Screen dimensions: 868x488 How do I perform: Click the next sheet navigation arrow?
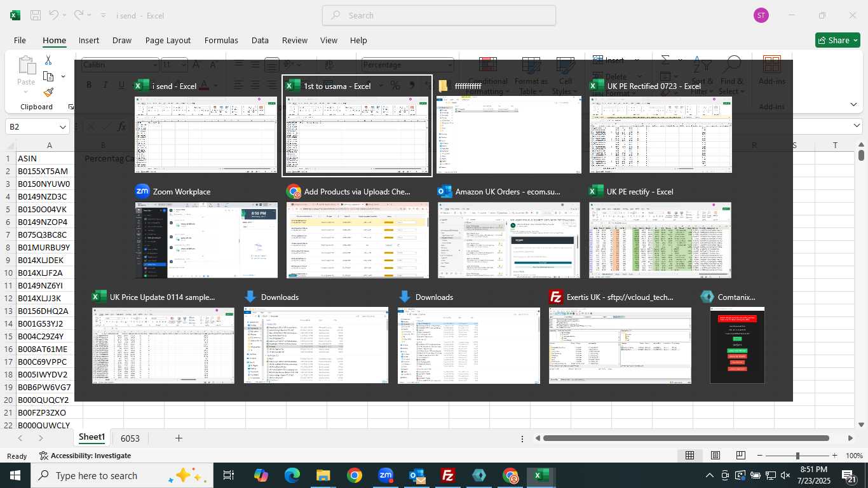point(41,438)
